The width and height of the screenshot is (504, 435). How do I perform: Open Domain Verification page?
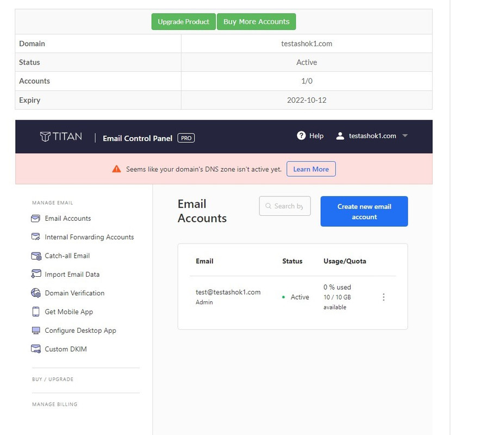pyautogui.click(x=74, y=293)
